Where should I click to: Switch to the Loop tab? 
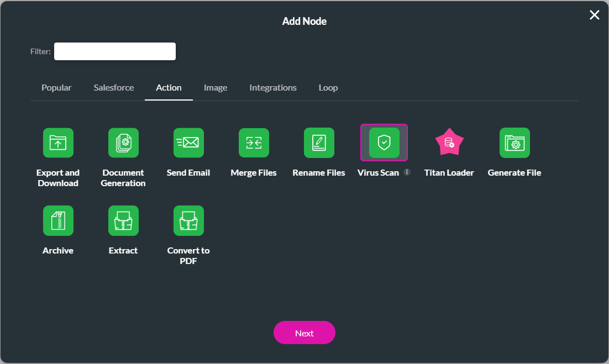[328, 87]
